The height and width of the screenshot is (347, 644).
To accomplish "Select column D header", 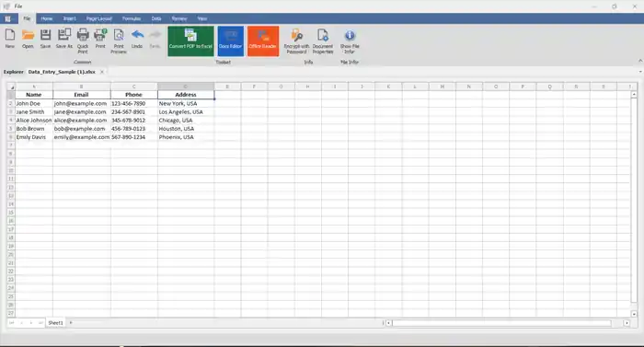I will (186, 87).
